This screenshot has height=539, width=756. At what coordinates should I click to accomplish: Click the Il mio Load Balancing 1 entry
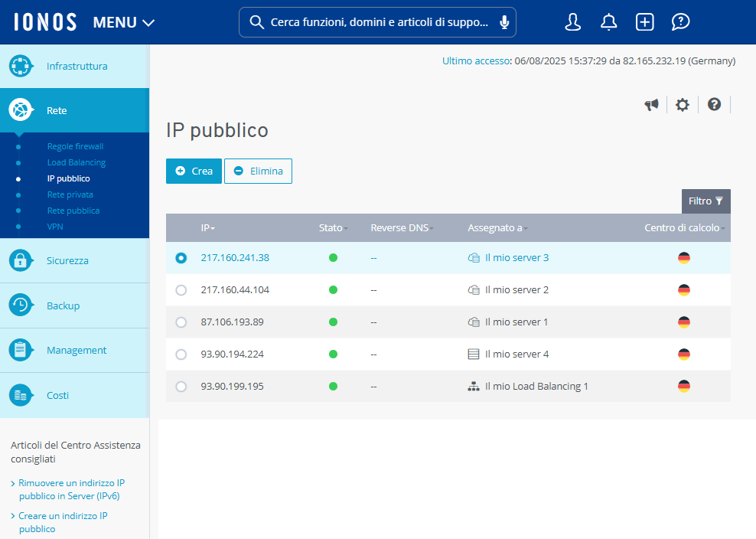[x=536, y=387]
